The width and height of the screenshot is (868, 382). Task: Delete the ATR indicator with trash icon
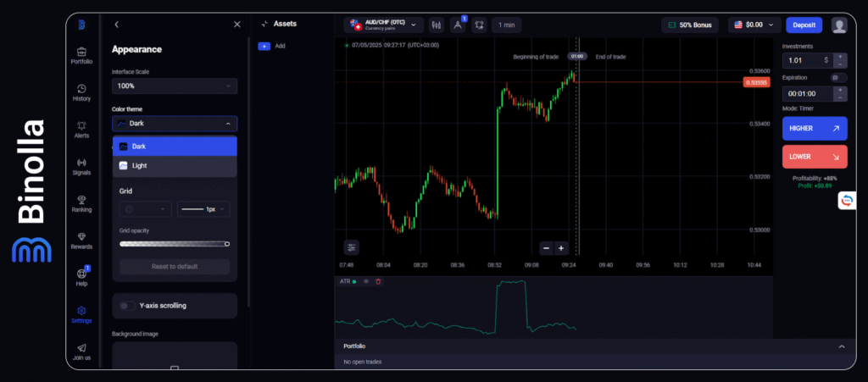tap(378, 281)
